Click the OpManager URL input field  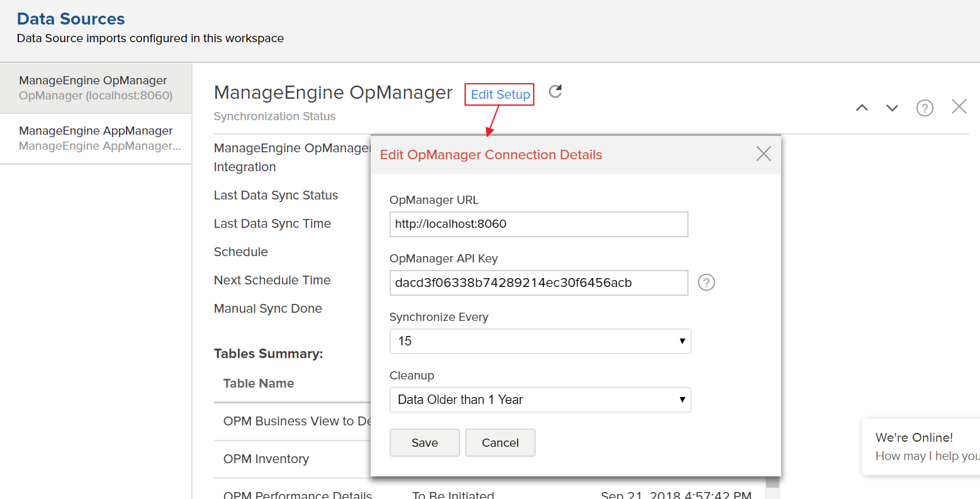[x=539, y=224]
